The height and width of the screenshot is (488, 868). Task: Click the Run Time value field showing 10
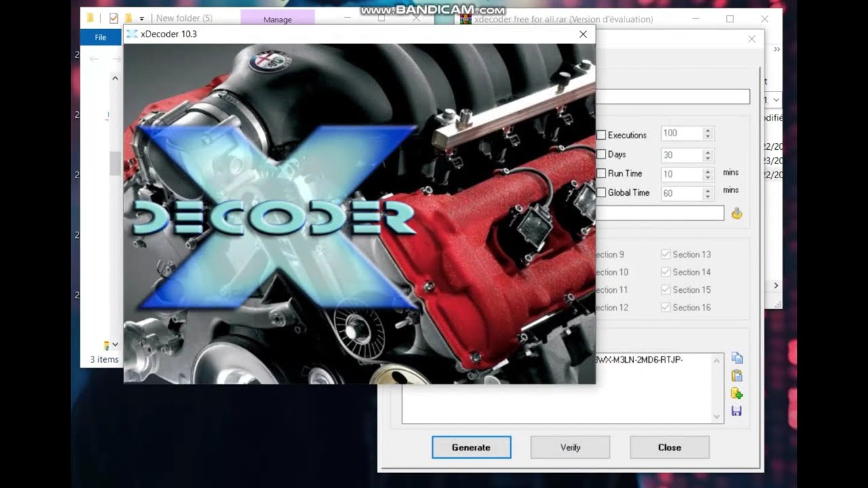(682, 174)
